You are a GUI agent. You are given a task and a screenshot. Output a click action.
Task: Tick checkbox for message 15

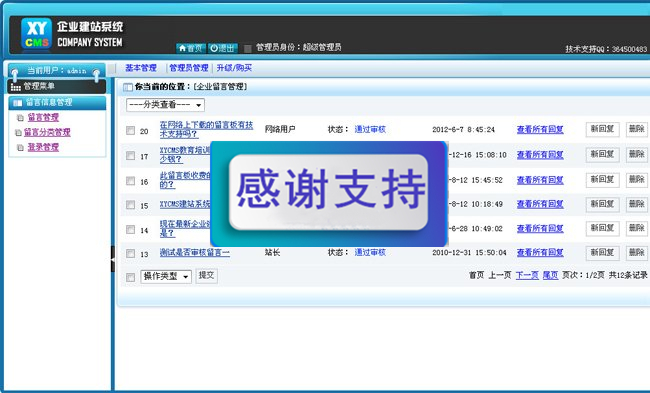pyautogui.click(x=130, y=205)
